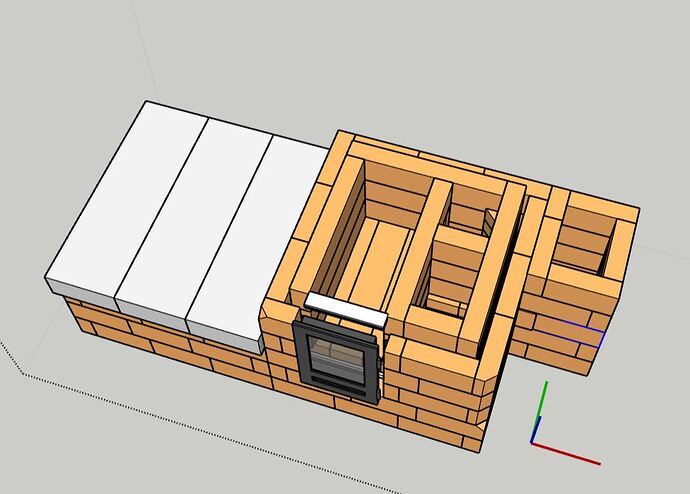Click the bottom frame of the stove door
690x494 pixels.
tap(338, 389)
